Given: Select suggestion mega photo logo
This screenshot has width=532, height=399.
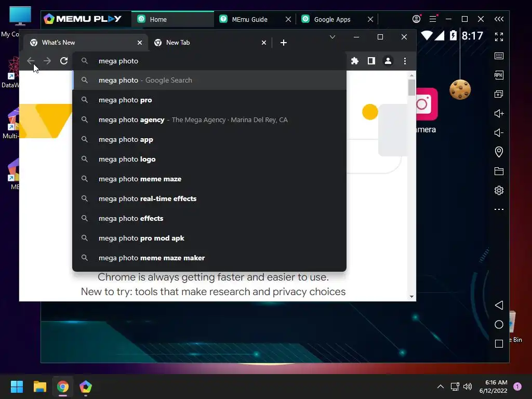Looking at the screenshot, I should pyautogui.click(x=209, y=159).
